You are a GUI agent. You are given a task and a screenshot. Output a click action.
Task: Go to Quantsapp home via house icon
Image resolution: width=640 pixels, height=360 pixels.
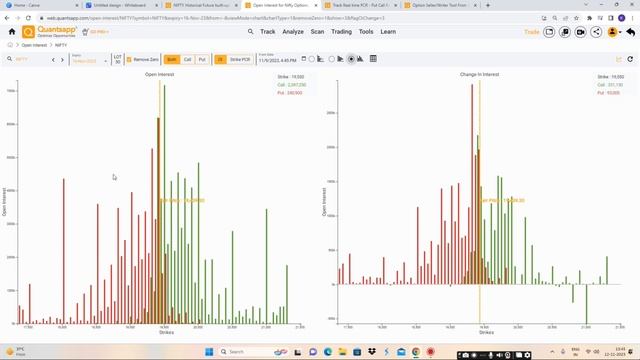pyautogui.click(x=12, y=32)
